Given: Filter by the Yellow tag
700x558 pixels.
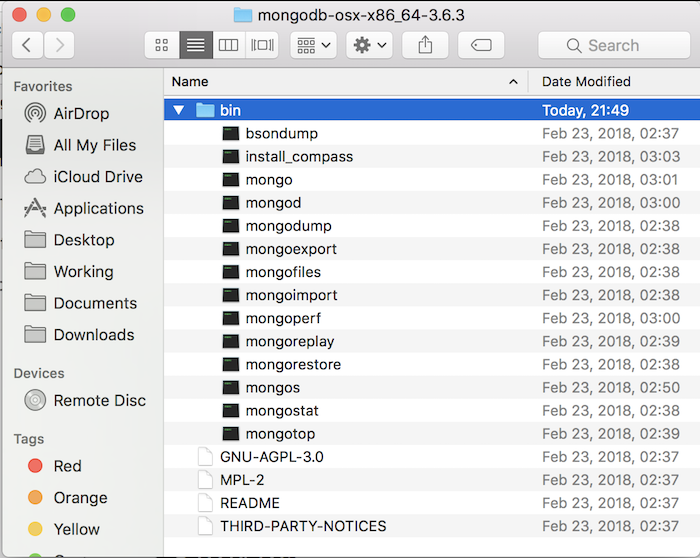Looking at the screenshot, I should [x=63, y=529].
